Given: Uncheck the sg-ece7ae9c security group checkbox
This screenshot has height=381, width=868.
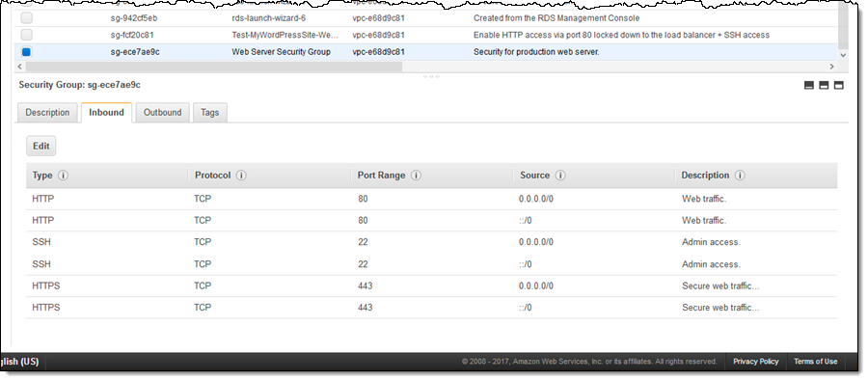Looking at the screenshot, I should 27,52.
